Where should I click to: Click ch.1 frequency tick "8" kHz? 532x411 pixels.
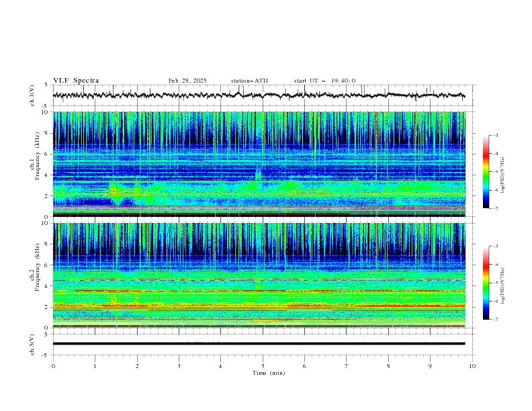point(47,133)
